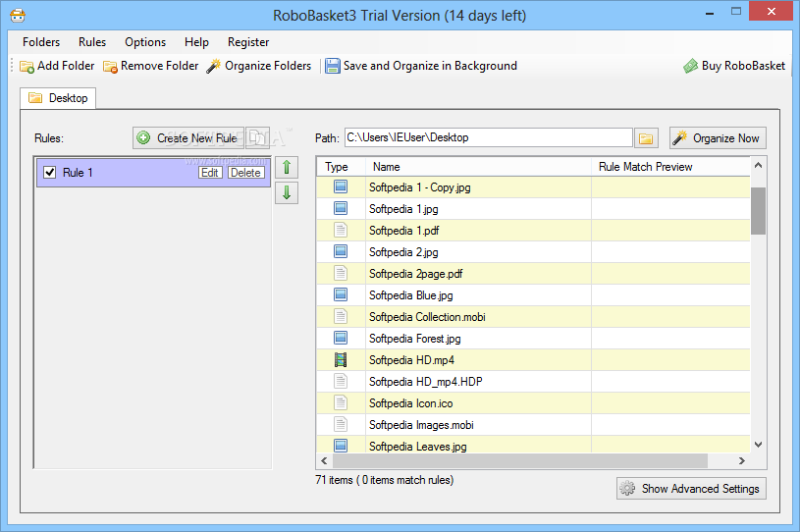
Task: Click the image icon of Softpedia 1.jpg
Action: [x=341, y=208]
